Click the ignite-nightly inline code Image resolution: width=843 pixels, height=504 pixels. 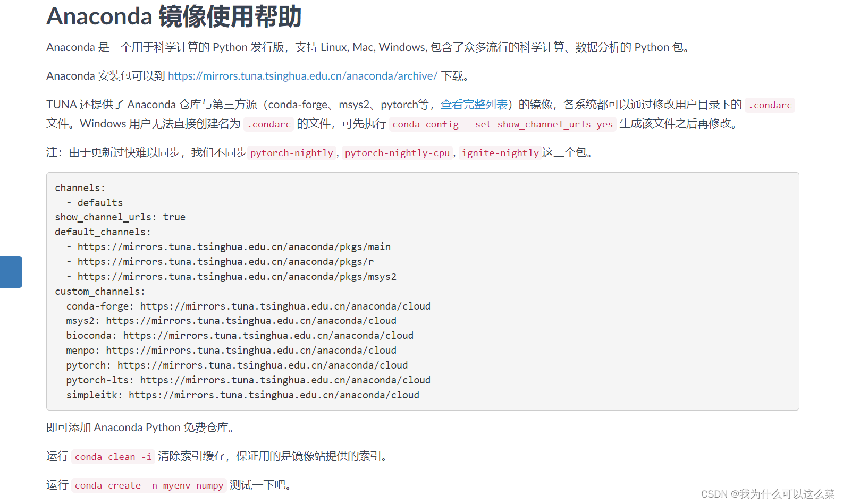[500, 153]
